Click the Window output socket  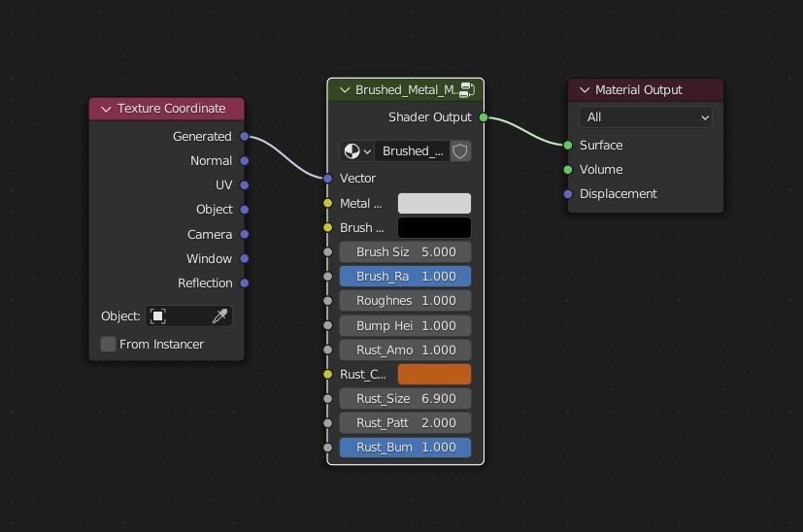click(245, 258)
